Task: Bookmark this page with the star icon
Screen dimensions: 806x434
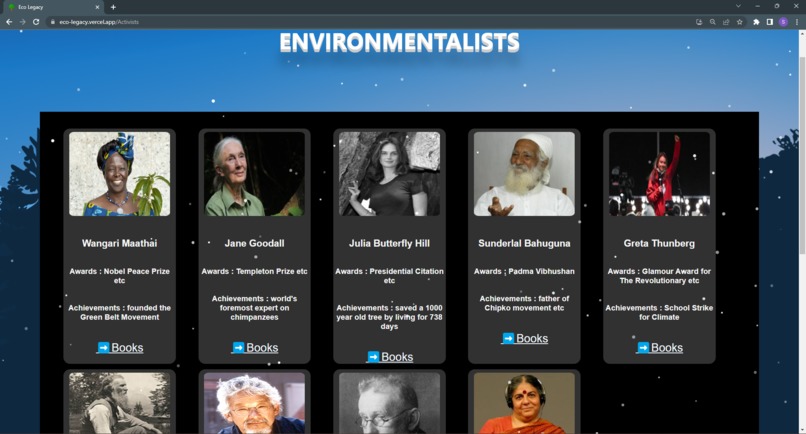Action: tap(740, 22)
